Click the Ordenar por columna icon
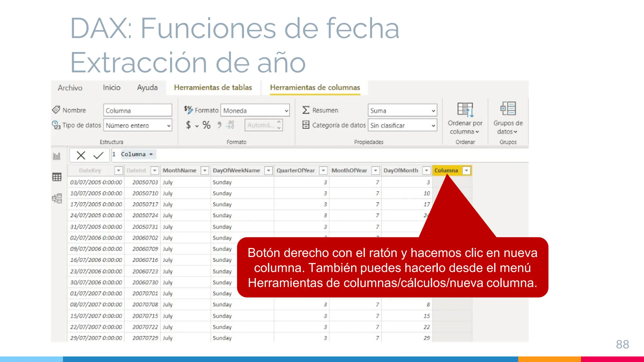The height and width of the screenshot is (362, 644). pyautogui.click(x=465, y=110)
